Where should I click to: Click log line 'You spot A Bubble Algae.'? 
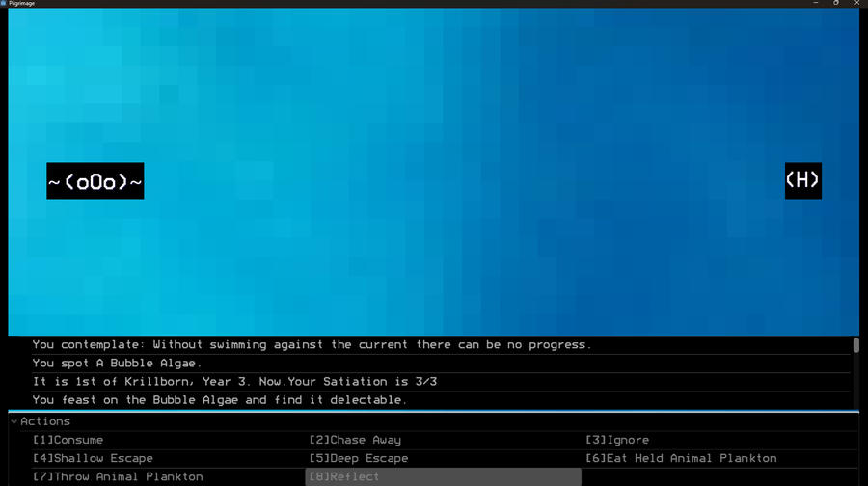[117, 364]
